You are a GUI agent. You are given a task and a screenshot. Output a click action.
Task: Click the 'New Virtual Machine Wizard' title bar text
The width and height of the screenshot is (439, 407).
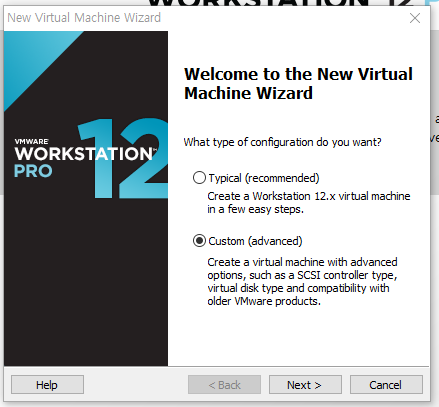pyautogui.click(x=84, y=18)
